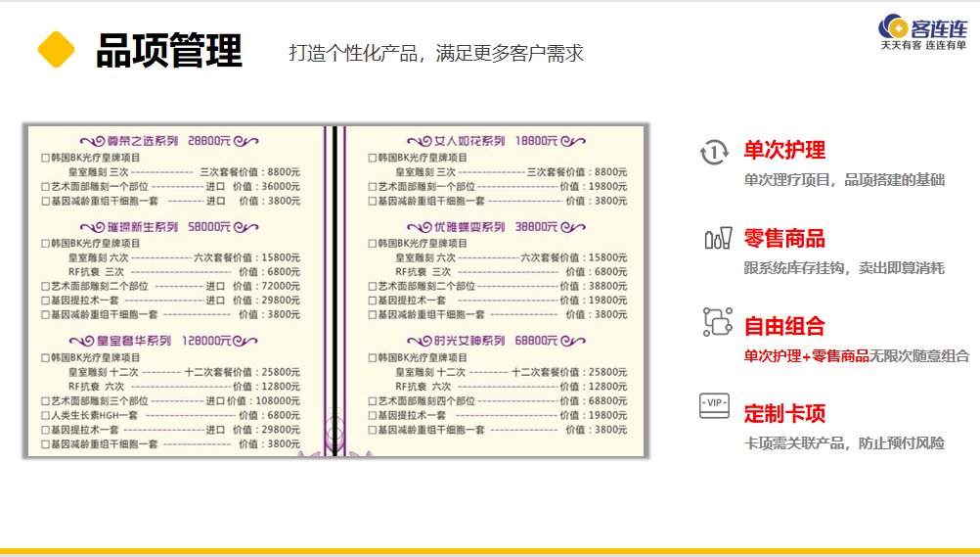Click the 女人如花系列 18800元 heading
This screenshot has height=557, width=980.
pos(496,141)
